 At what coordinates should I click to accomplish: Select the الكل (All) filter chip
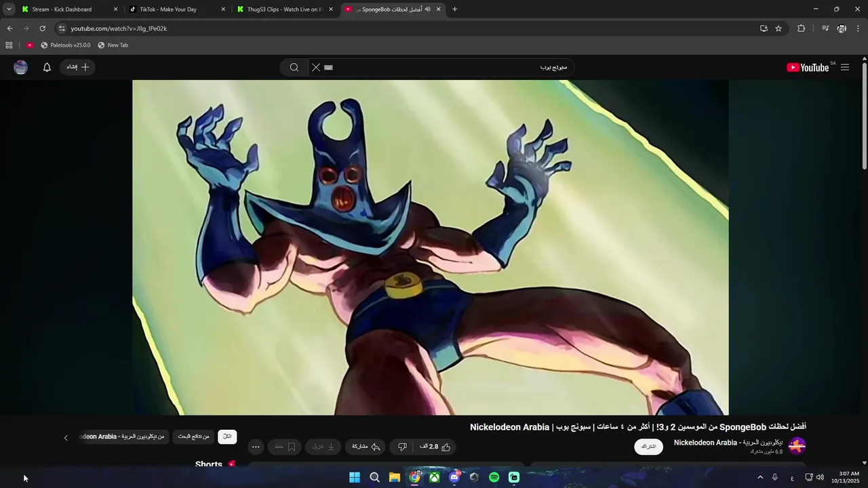pos(227,436)
